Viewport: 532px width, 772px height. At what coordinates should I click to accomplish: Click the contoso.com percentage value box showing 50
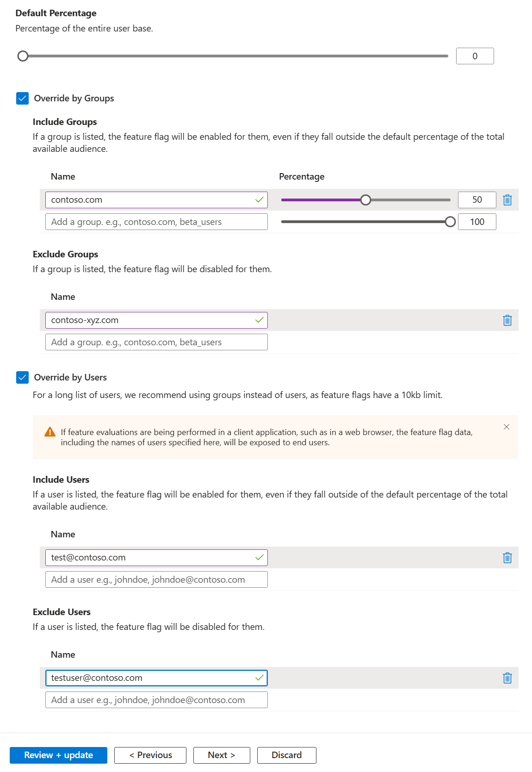point(477,200)
